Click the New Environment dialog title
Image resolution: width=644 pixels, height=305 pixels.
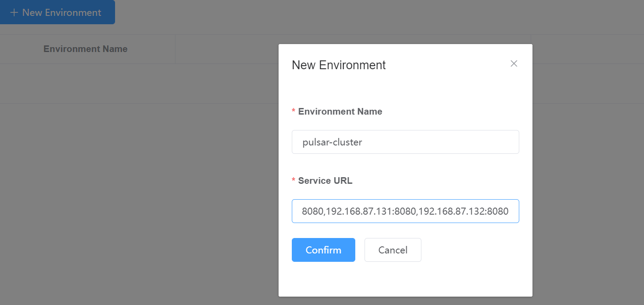339,65
